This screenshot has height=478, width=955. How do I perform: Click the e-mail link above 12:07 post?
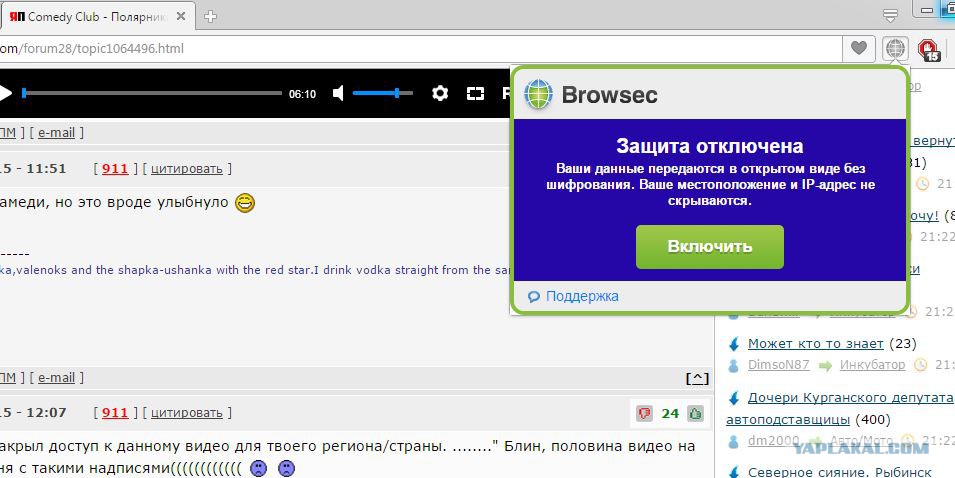(x=56, y=378)
